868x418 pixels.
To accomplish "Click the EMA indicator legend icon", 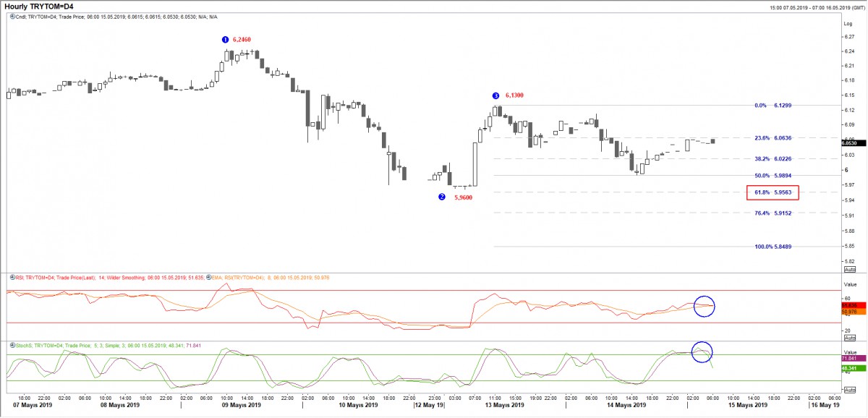I will point(208,276).
